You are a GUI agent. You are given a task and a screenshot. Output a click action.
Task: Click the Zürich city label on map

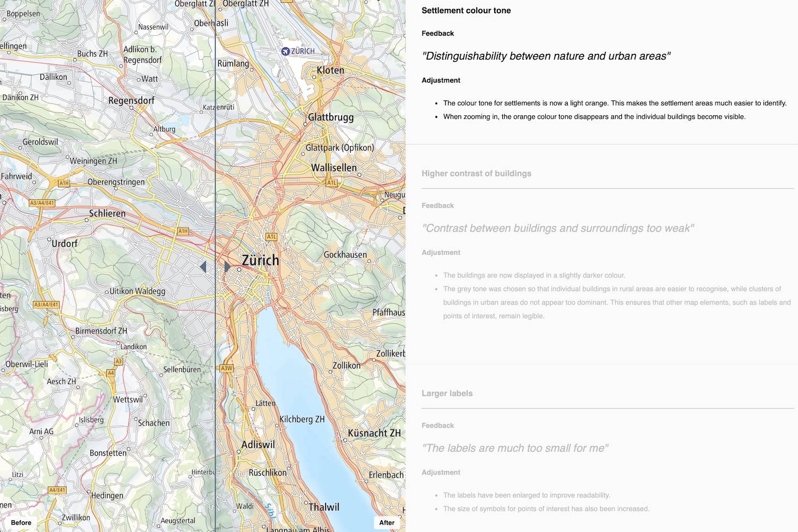(261, 260)
